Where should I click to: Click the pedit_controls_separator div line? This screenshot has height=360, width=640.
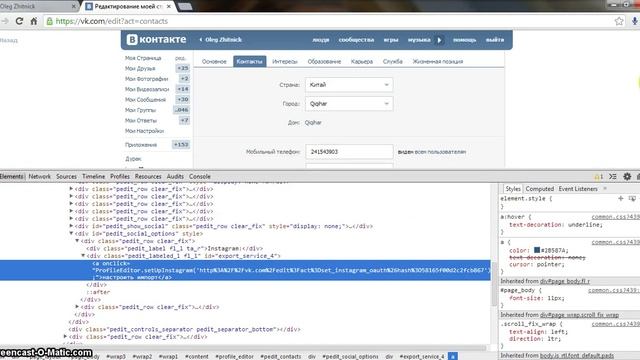(x=184, y=329)
